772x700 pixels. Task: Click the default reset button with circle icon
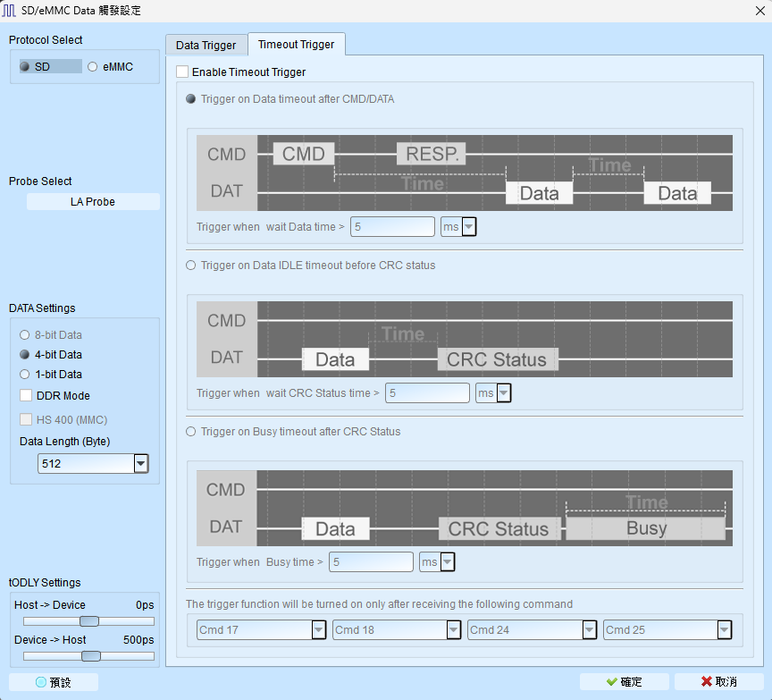(54, 682)
